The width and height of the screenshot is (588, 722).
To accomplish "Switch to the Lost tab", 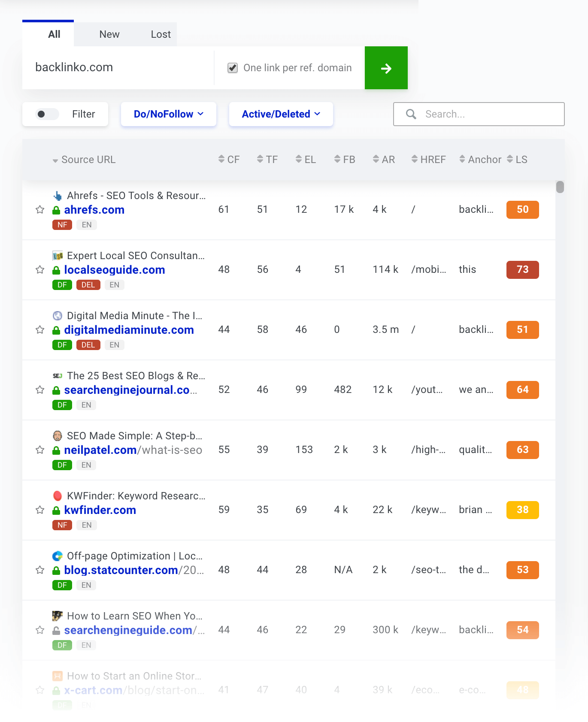I will pyautogui.click(x=161, y=34).
